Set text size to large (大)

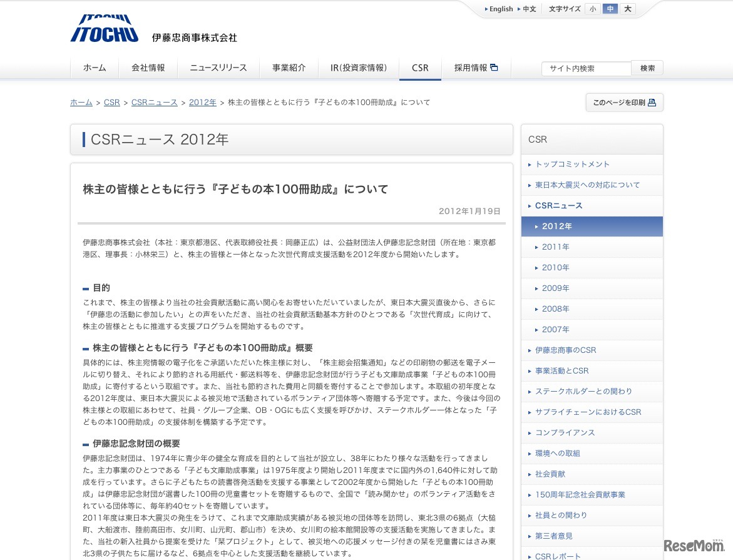[x=627, y=9]
